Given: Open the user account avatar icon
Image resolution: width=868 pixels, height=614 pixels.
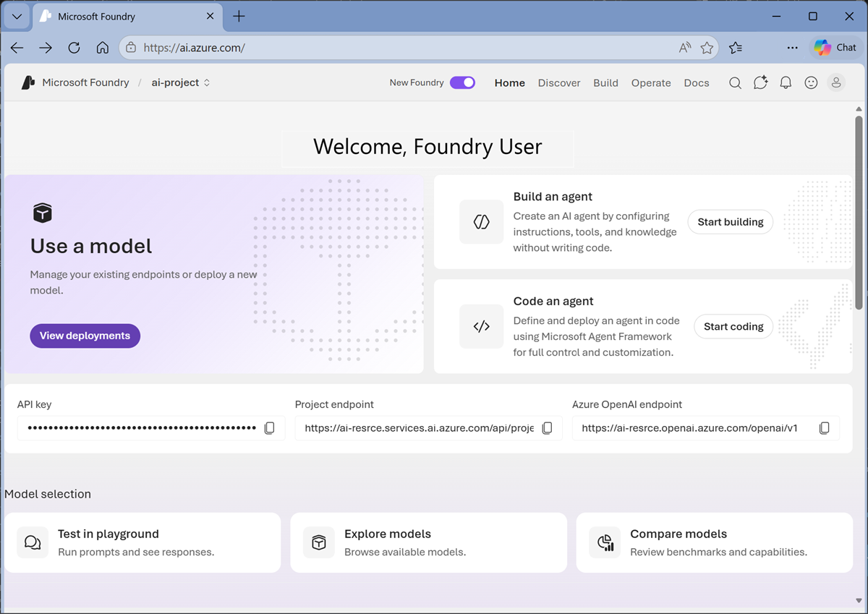Looking at the screenshot, I should pos(836,83).
